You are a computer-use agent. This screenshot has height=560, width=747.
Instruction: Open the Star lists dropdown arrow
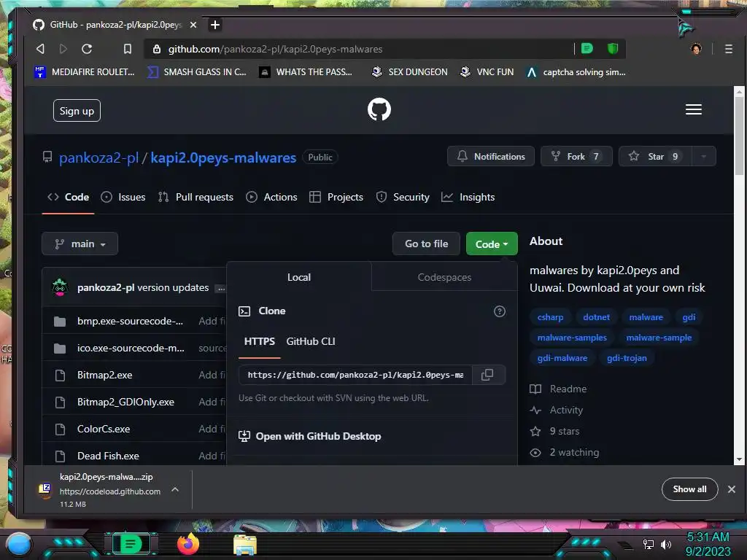click(703, 156)
